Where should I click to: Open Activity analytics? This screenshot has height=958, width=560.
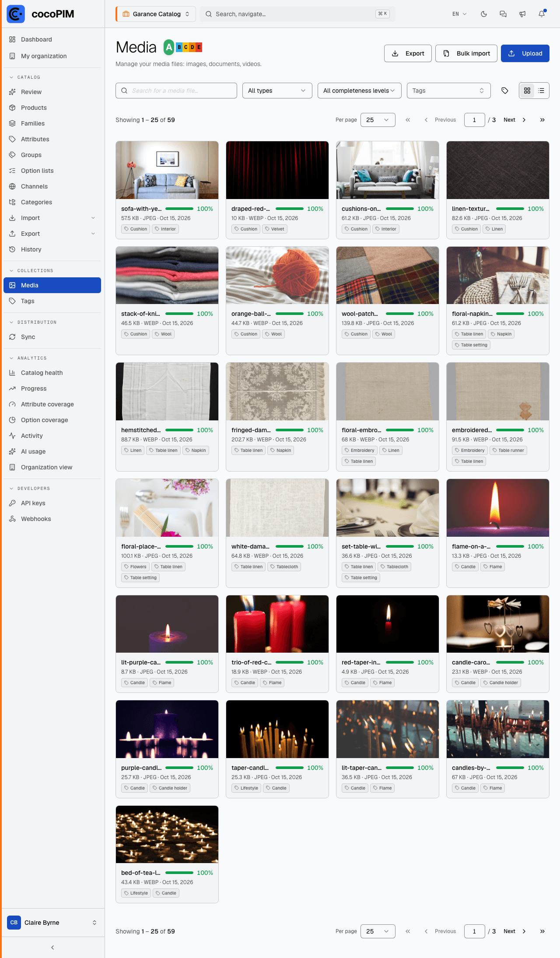click(x=52, y=436)
